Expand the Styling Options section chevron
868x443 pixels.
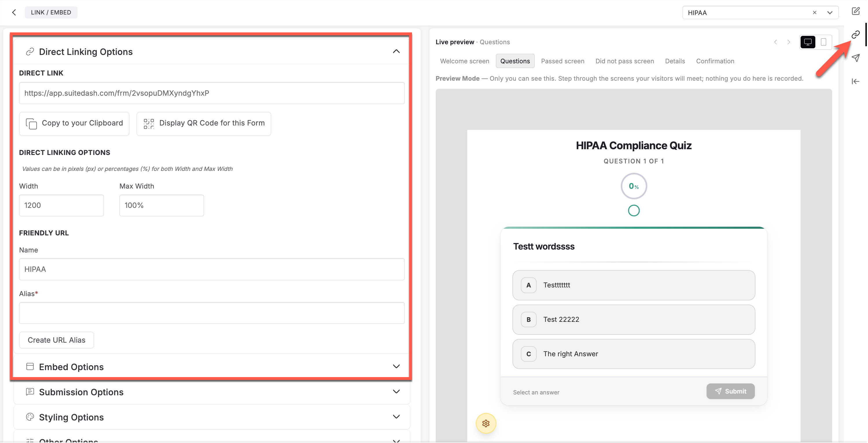point(396,417)
